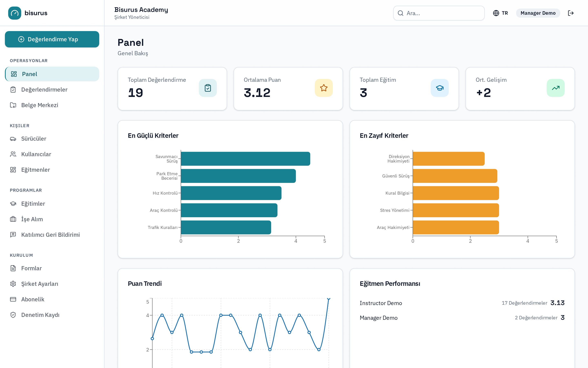Select the Güvenli Sürüş orange bar
Viewport: 588px width, 368px height.
click(x=455, y=176)
